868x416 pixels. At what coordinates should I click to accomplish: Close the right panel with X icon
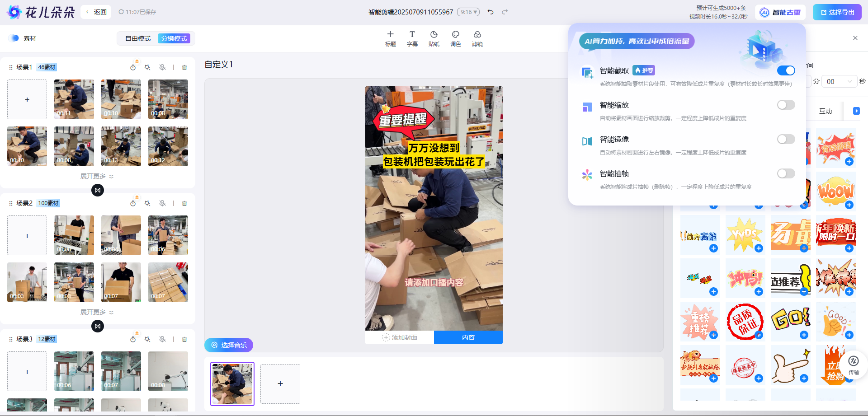[855, 38]
